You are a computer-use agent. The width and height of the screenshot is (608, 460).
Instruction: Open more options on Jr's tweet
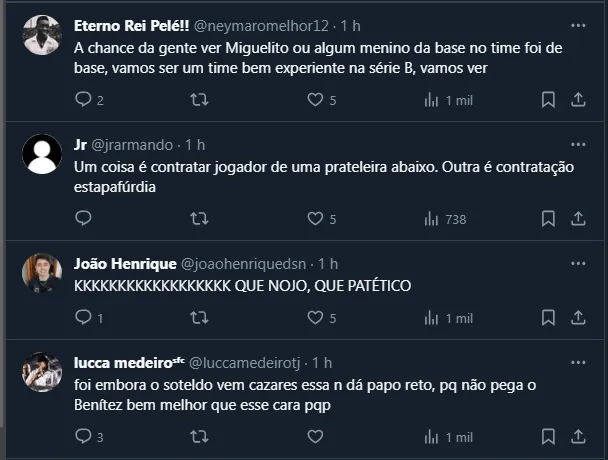click(578, 143)
